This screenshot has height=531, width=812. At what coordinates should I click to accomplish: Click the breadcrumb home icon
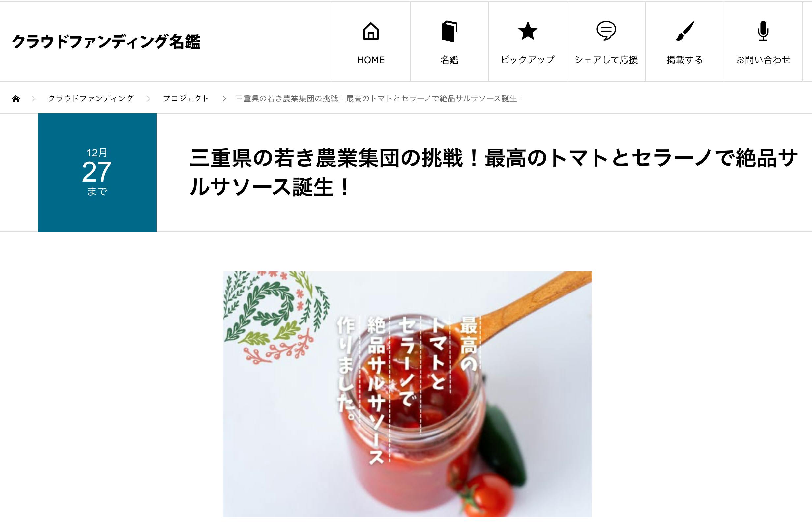point(16,99)
